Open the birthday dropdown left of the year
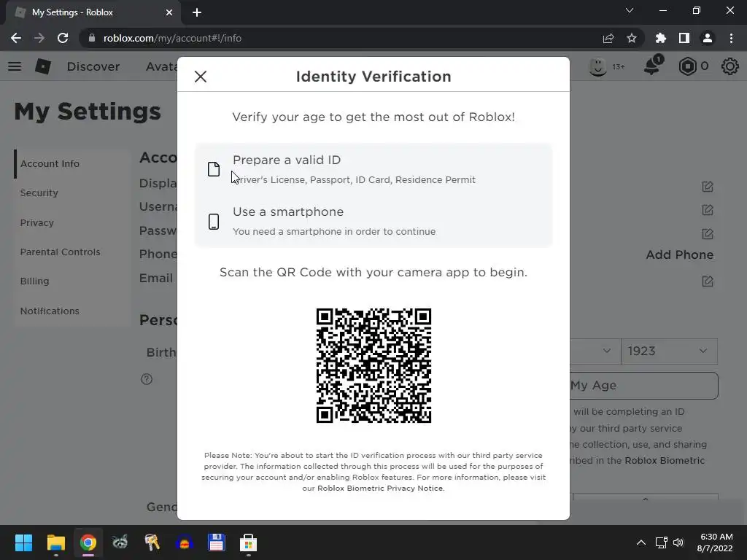Screen dimensions: 747x560 [x=595, y=351]
